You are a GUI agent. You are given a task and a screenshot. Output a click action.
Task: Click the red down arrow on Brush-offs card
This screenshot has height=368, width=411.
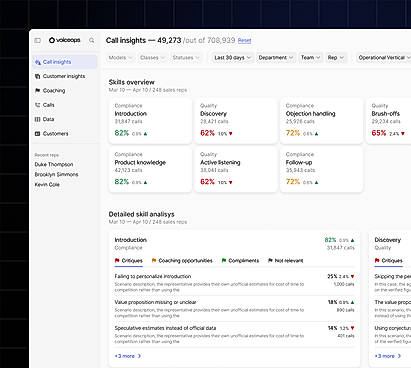coord(403,134)
